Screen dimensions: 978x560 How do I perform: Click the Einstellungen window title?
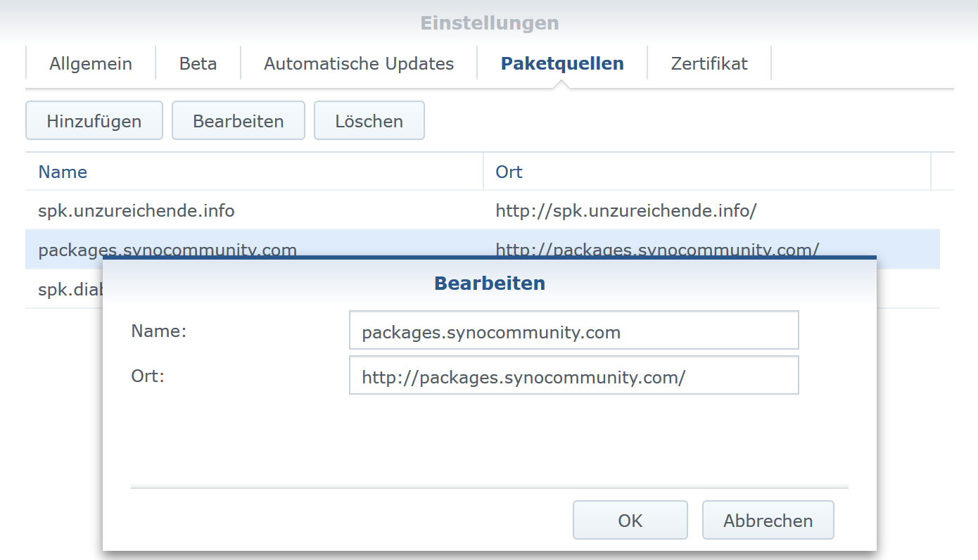490,23
